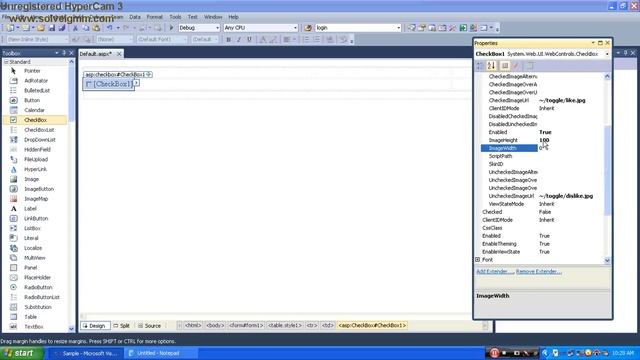Select the Button control in Toolbox
Viewport: 640px width, 360px height.
[x=32, y=100]
